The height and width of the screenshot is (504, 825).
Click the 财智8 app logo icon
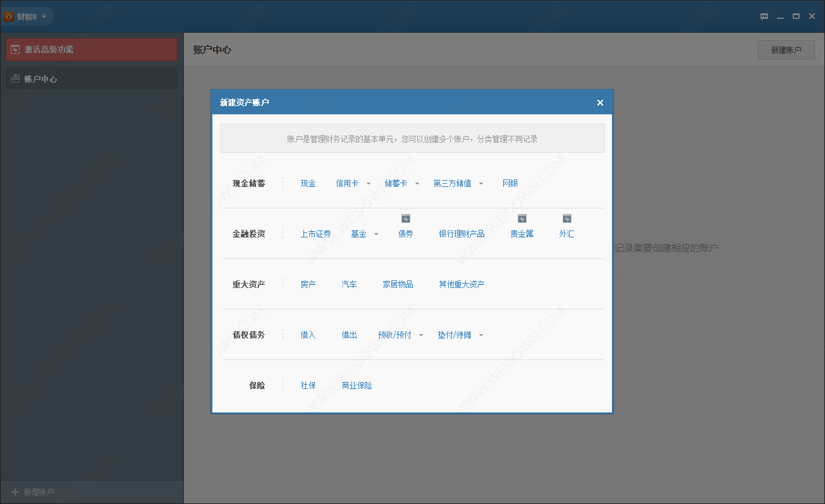tap(9, 16)
